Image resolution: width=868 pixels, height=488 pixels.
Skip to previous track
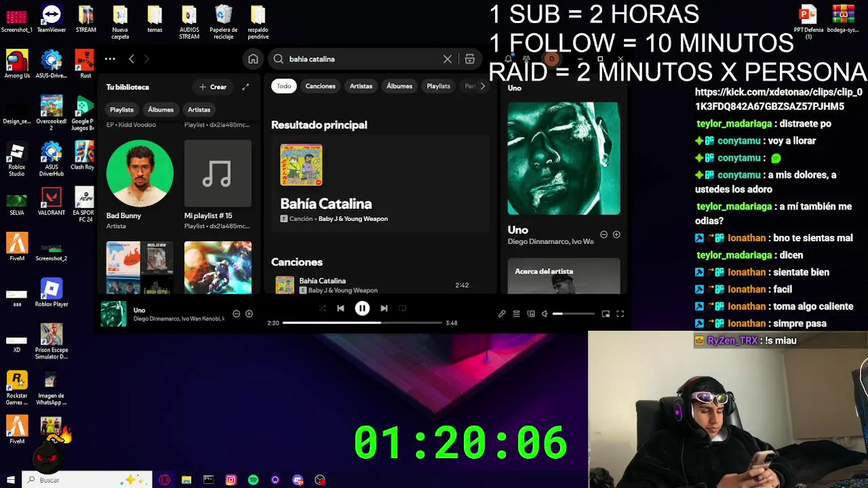[x=340, y=308]
